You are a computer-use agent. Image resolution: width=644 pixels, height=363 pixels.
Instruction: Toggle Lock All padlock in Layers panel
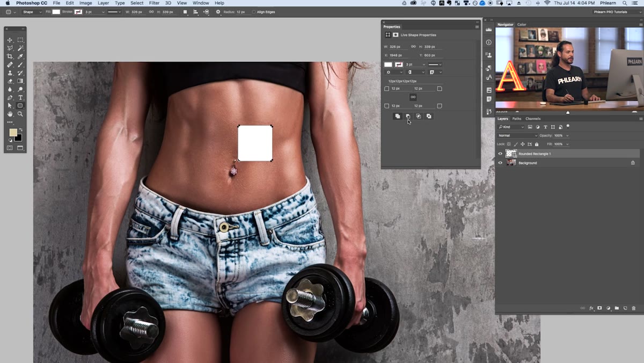pos(536,144)
